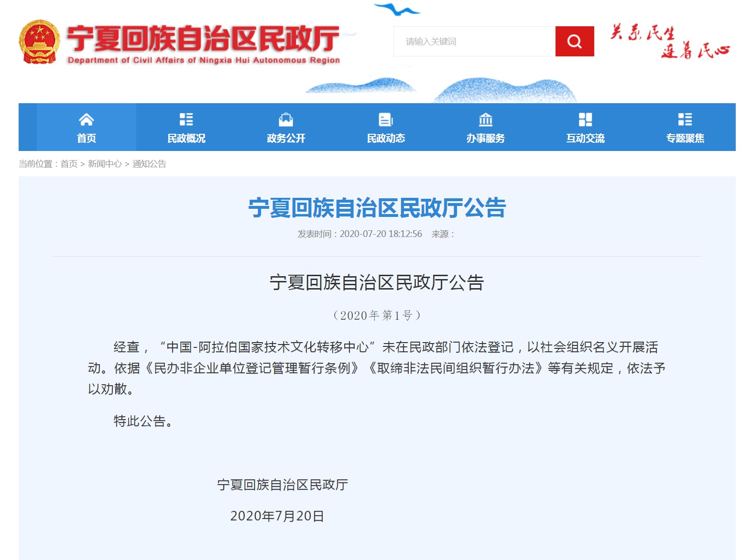
Task: Click the （2020年第1号） subtitle
Action: (377, 315)
